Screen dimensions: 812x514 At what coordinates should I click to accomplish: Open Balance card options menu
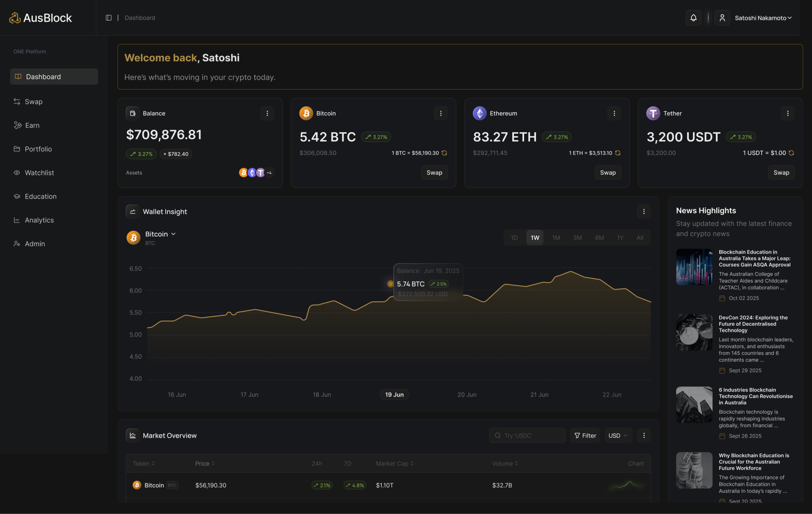click(267, 113)
